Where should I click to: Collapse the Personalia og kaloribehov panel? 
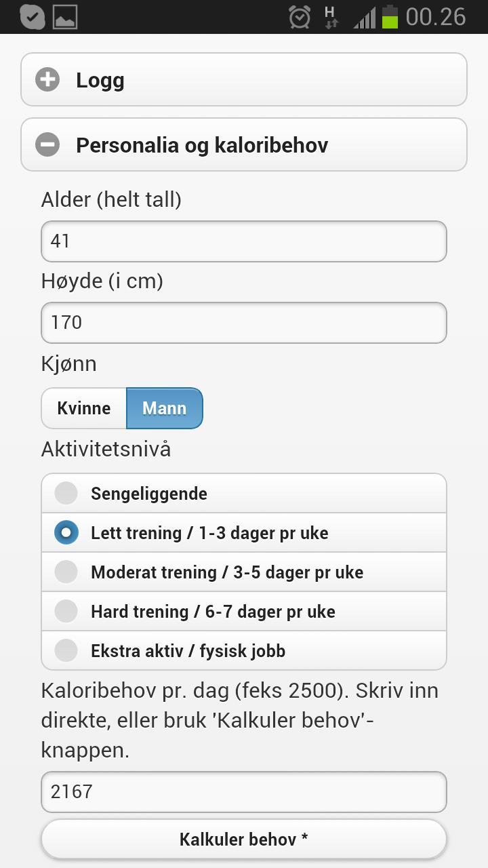pos(244,144)
